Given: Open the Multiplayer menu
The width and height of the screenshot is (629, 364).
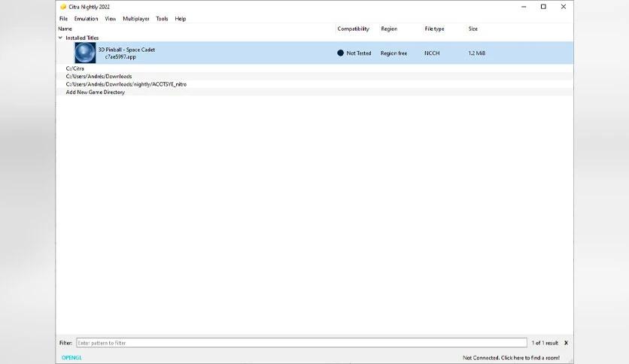Looking at the screenshot, I should [136, 19].
